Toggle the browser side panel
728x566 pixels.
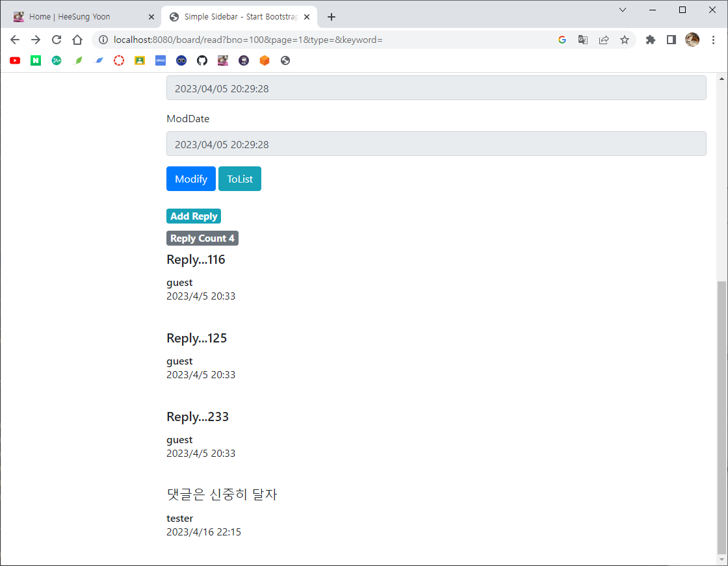[671, 40]
